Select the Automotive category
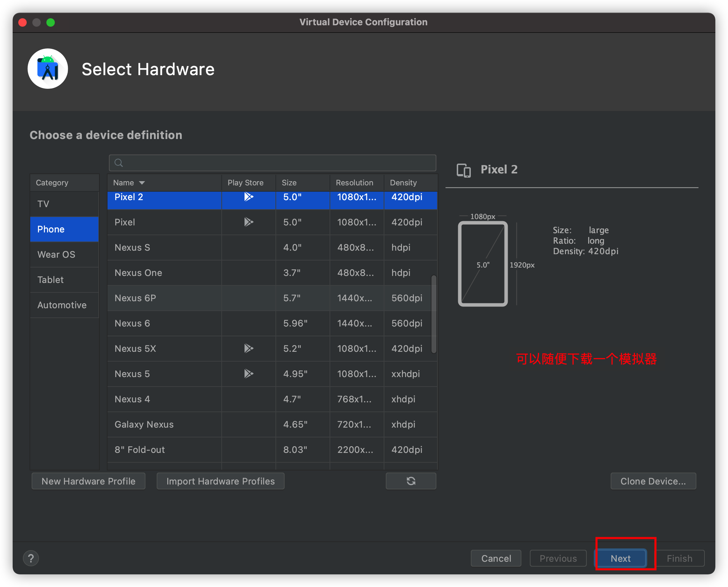This screenshot has width=728, height=587. (x=65, y=305)
